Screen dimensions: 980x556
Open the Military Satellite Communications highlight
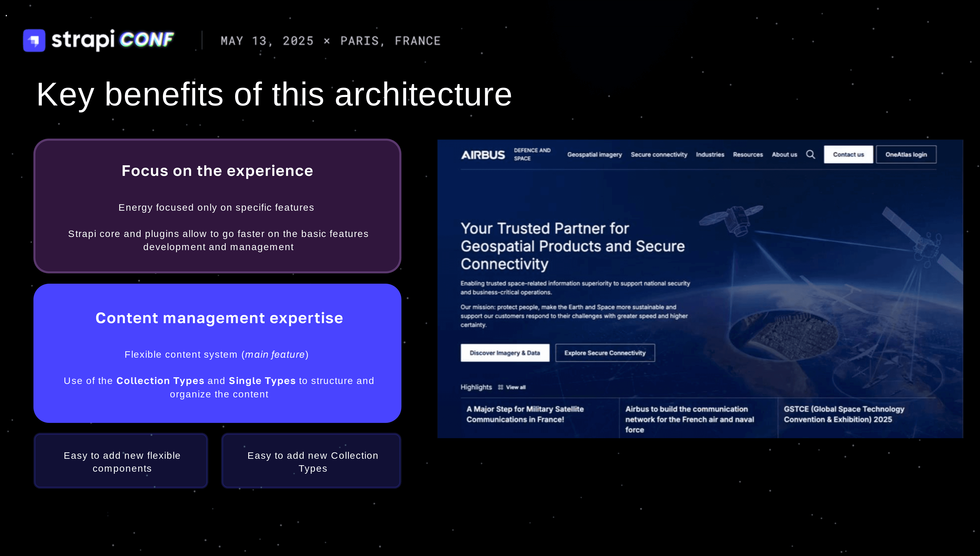(x=525, y=414)
